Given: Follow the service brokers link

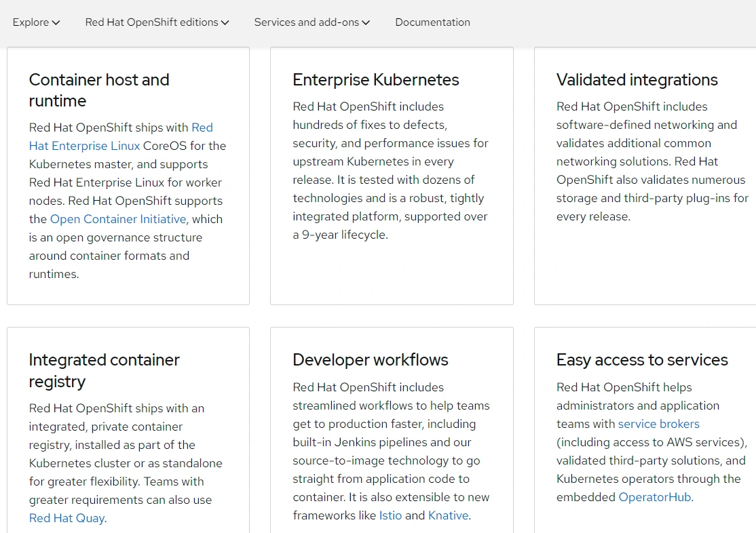Looking at the screenshot, I should [658, 424].
